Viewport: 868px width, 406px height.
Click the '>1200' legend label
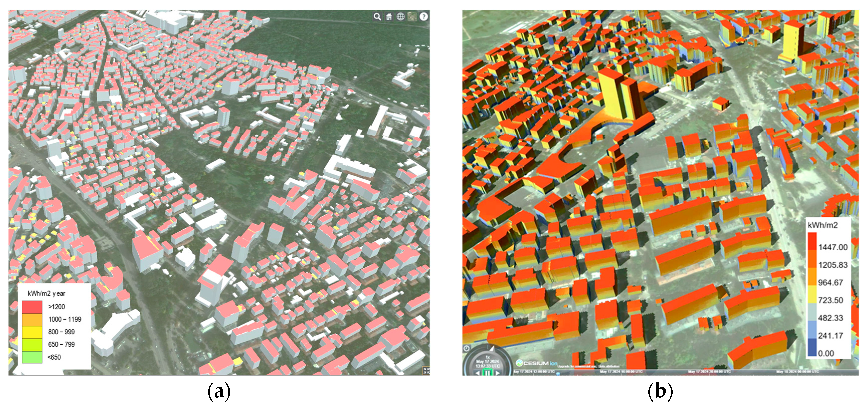click(x=56, y=307)
